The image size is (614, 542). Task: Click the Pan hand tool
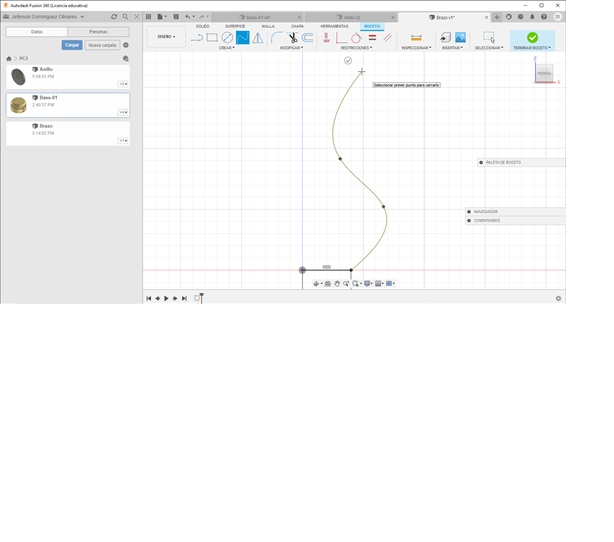point(337,284)
